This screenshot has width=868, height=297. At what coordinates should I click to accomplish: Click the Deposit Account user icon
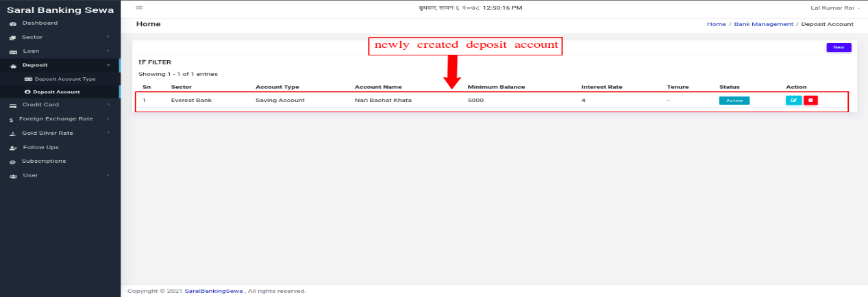(27, 92)
